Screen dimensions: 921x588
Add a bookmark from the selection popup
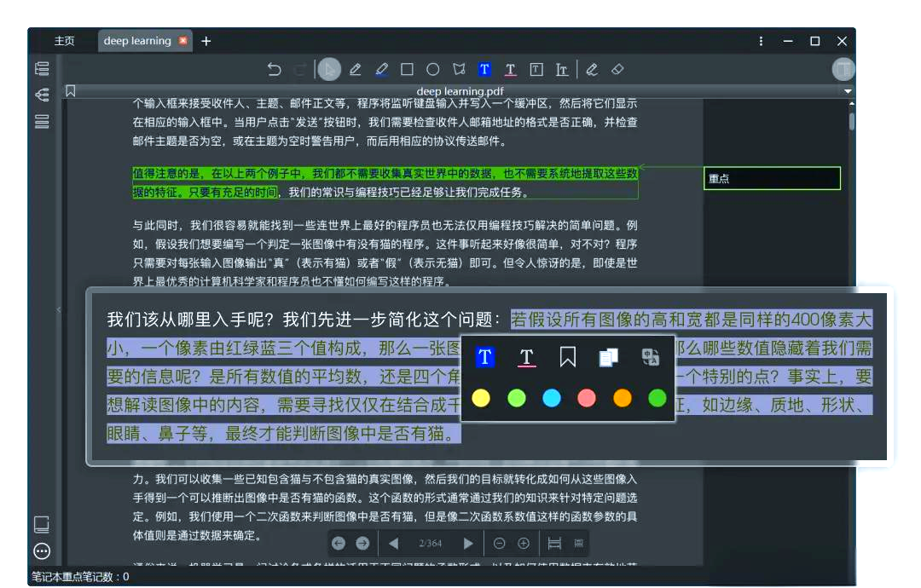pos(568,357)
